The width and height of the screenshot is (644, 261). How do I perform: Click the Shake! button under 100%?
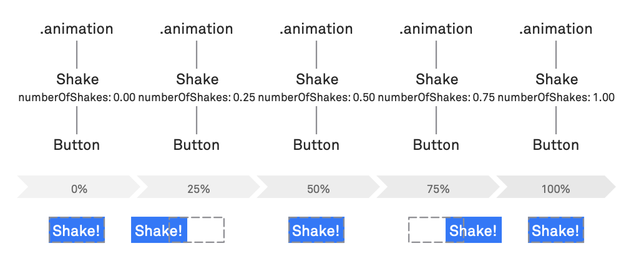[555, 230]
